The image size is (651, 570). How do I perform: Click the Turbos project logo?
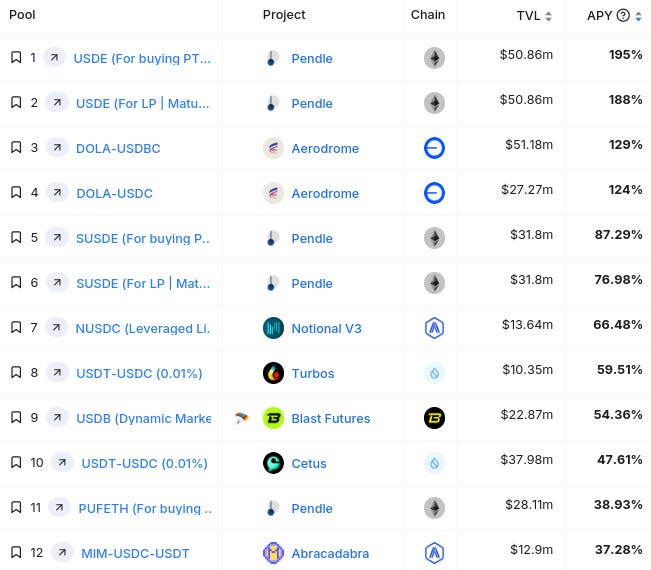tap(273, 373)
